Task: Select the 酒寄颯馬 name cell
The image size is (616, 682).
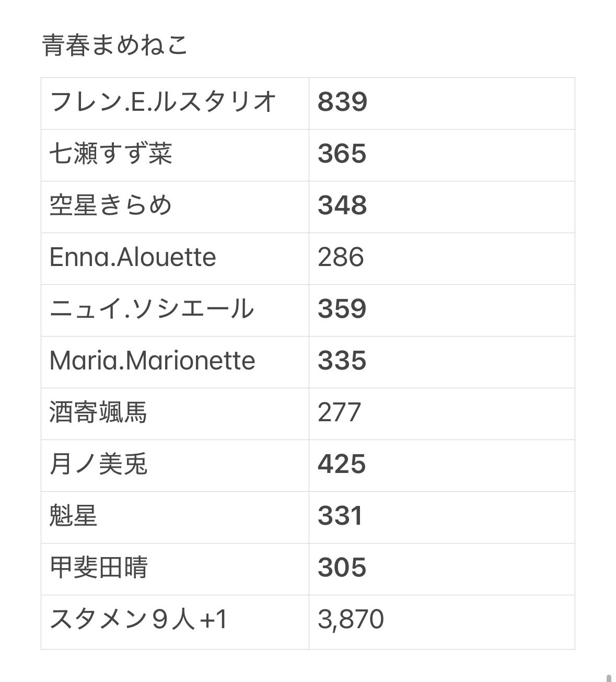Action: point(98,412)
